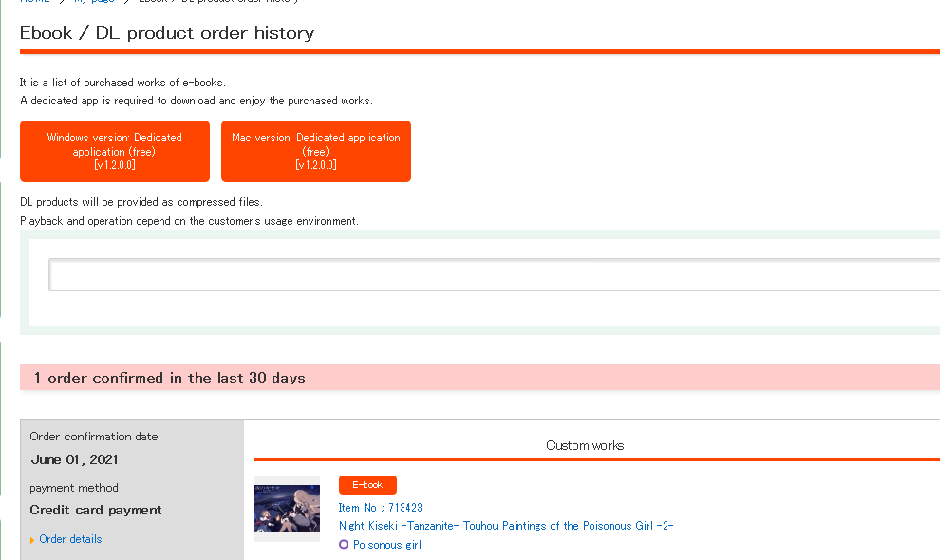Screen dimensions: 940x560
Task: Open the Order details link
Action: (70, 539)
